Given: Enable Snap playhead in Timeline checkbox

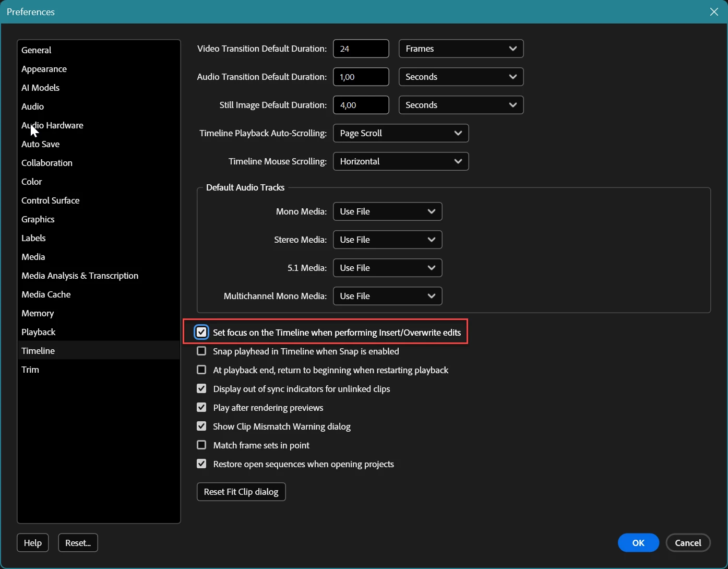Looking at the screenshot, I should [201, 351].
